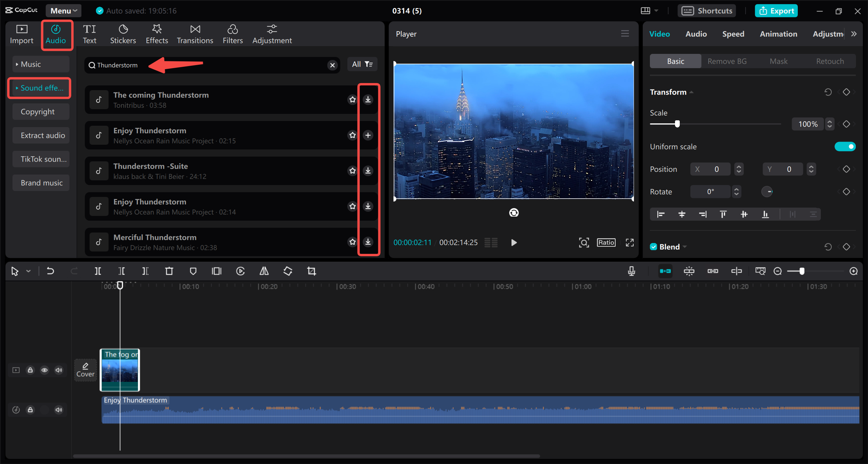Undo the last action
868x464 pixels.
(50, 271)
